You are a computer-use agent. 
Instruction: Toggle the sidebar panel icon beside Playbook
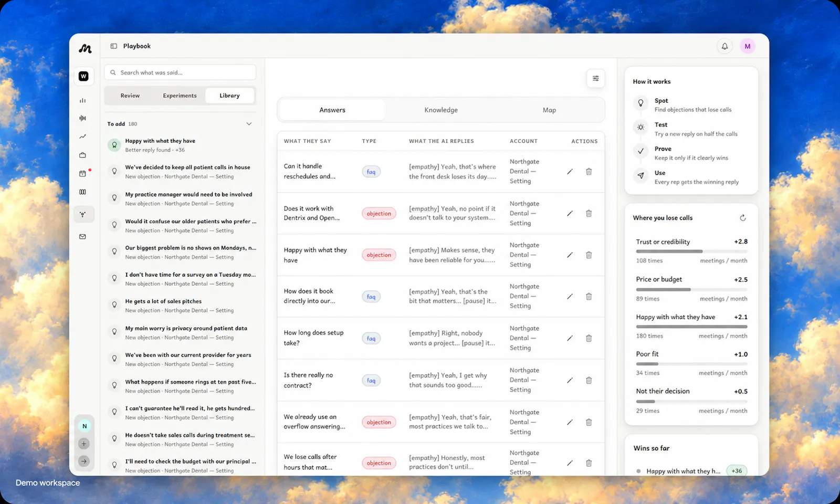coord(113,46)
